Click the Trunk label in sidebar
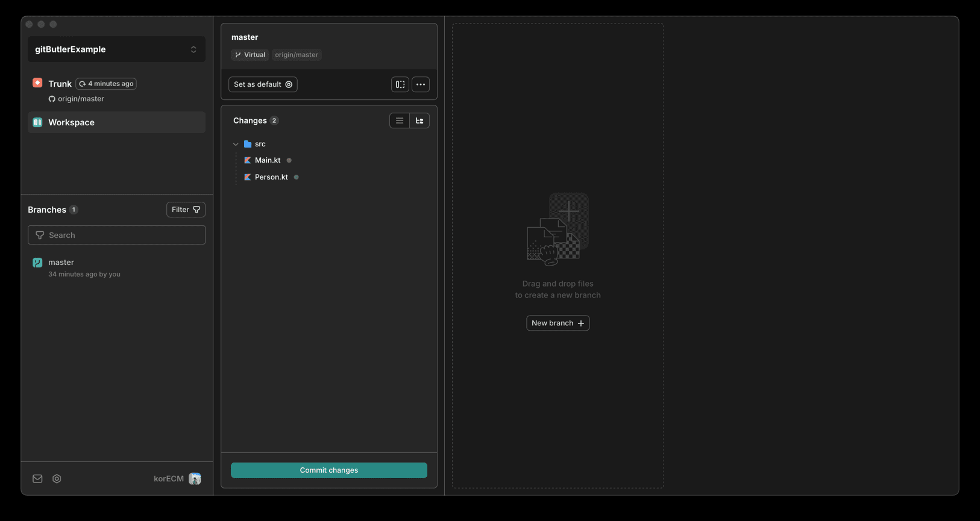The image size is (980, 521). coord(60,84)
